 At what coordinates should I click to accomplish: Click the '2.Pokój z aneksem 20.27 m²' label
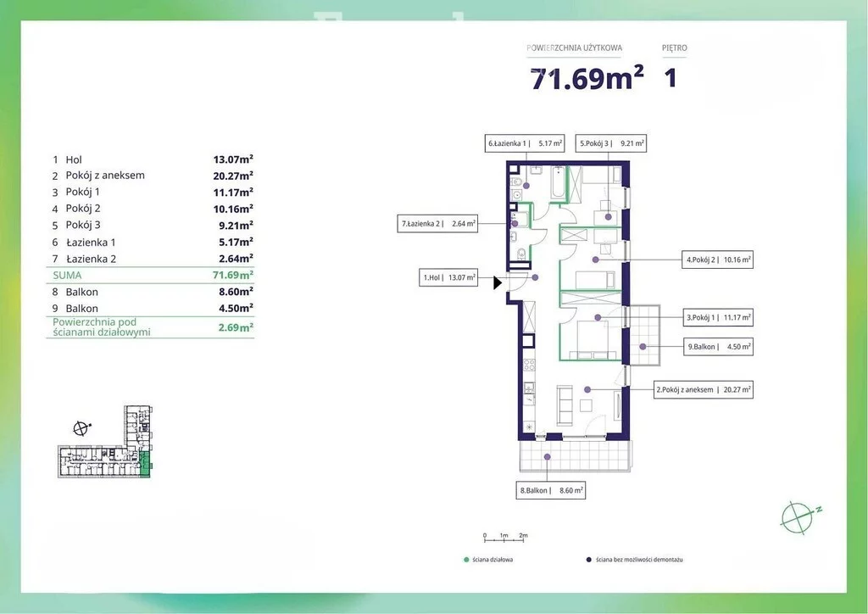(704, 390)
